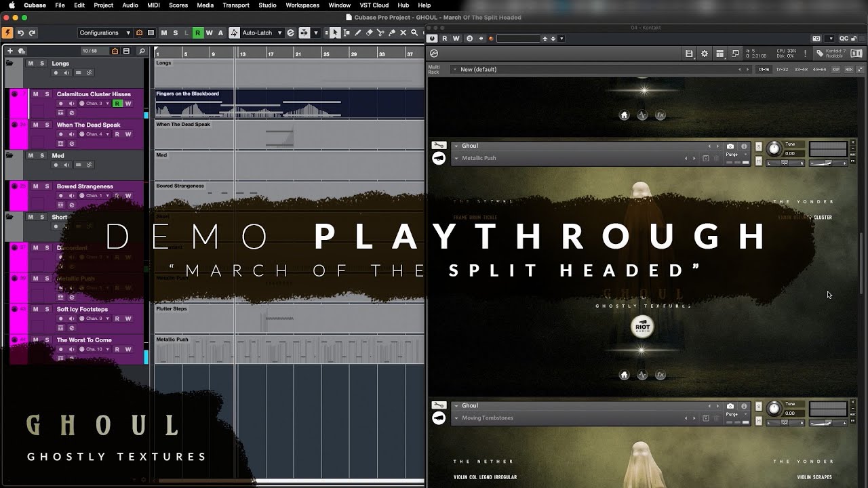Open the Cubase File menu
868x488 pixels.
tap(60, 5)
